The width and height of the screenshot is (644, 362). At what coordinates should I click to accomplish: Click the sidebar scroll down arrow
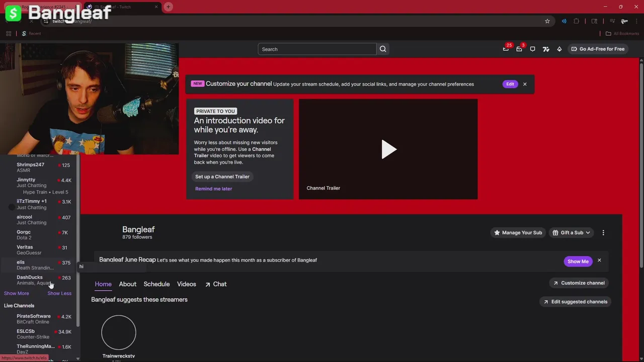coord(77,359)
